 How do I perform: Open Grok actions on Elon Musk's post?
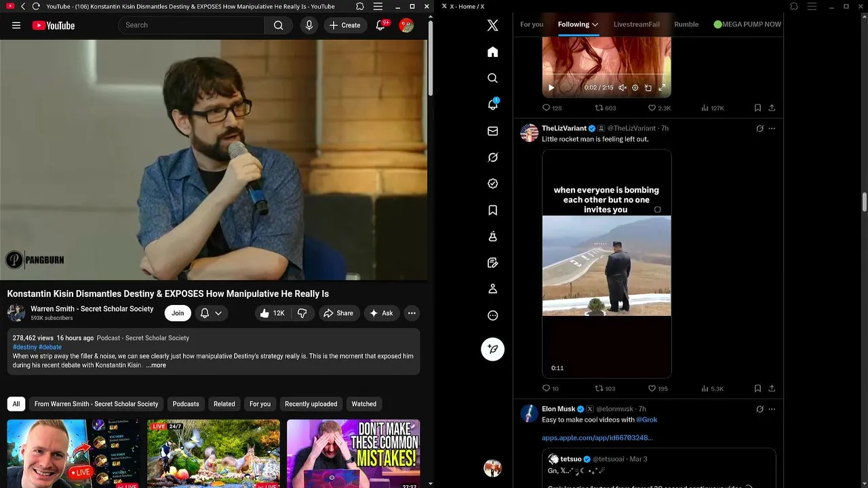(x=759, y=409)
